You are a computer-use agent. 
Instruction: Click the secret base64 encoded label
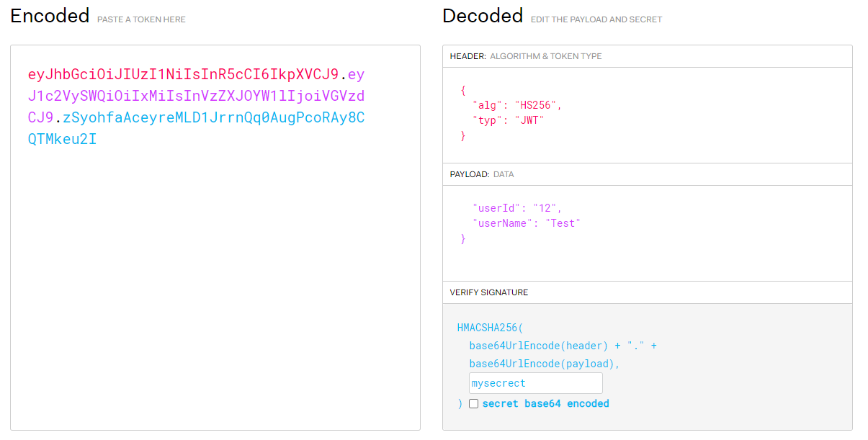tap(545, 403)
